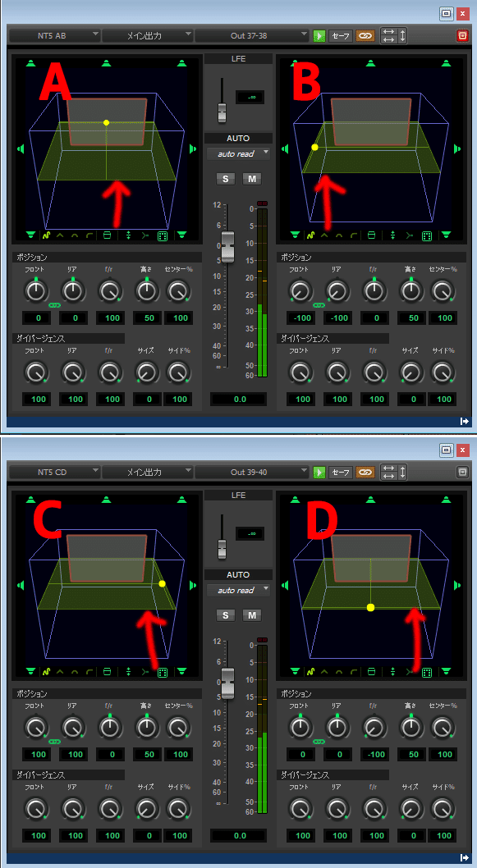This screenshot has height=868, width=477.
Task: Click the red target icon in NT5 AB window
Action: click(462, 36)
